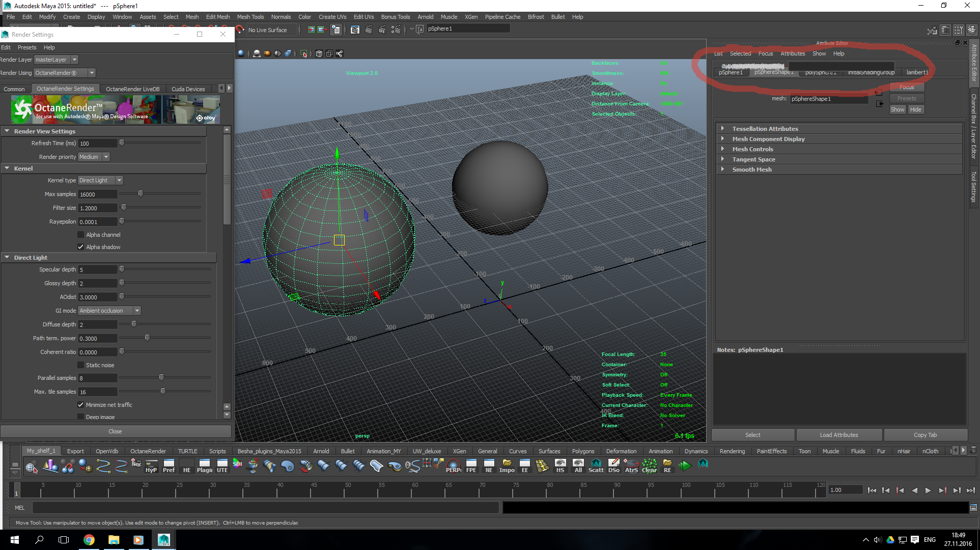Enable the Alpha channel checkbox
This screenshot has height=550, width=980.
[80, 235]
